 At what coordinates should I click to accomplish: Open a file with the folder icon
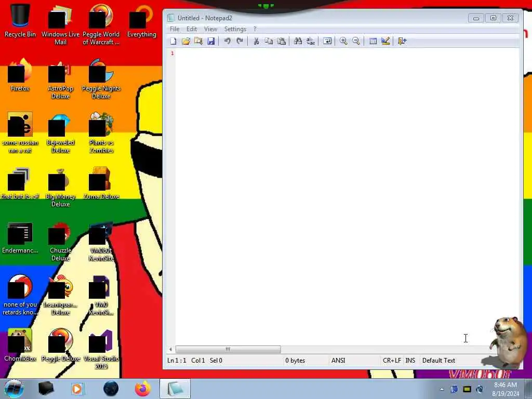pos(186,41)
